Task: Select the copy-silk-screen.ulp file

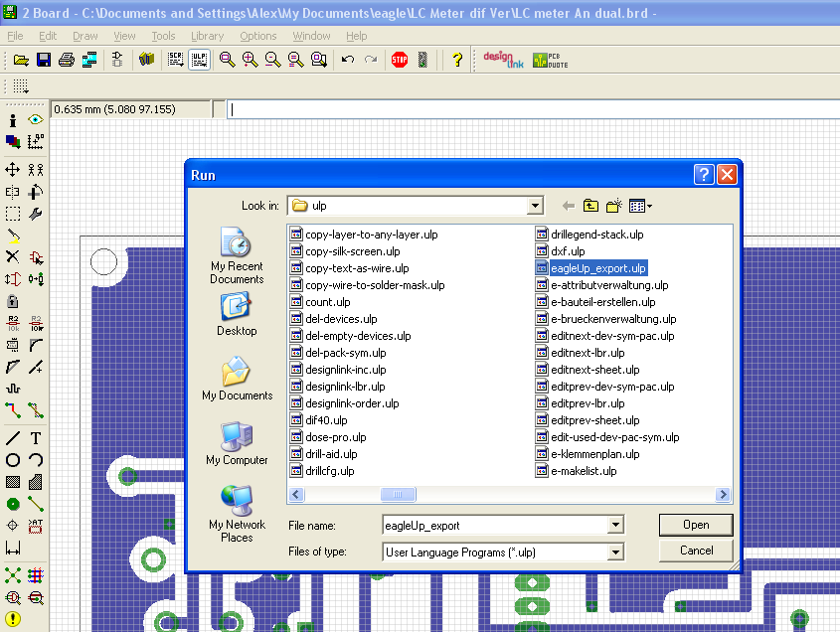Action: click(x=345, y=251)
